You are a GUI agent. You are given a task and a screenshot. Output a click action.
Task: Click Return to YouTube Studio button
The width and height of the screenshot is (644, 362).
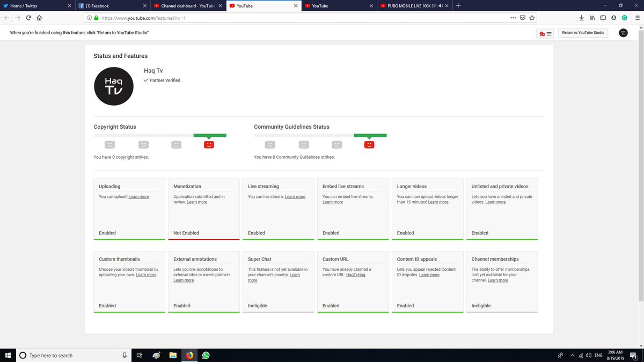pyautogui.click(x=583, y=33)
